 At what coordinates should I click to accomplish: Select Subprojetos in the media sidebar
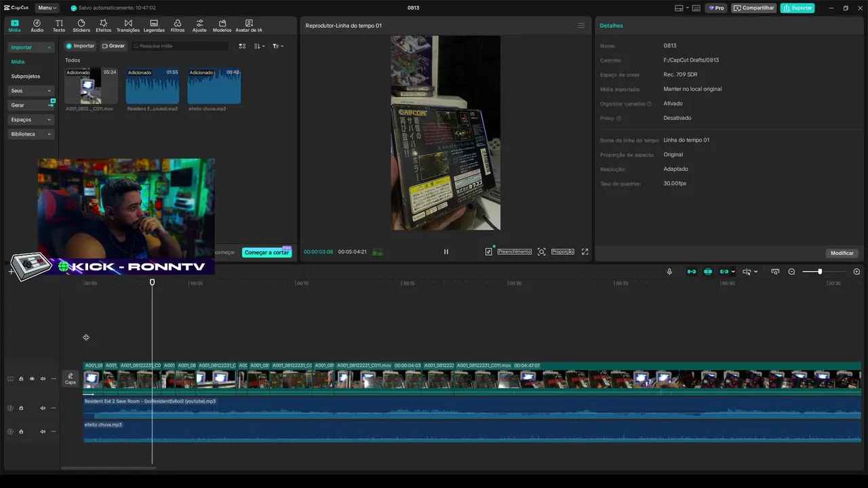pos(26,76)
